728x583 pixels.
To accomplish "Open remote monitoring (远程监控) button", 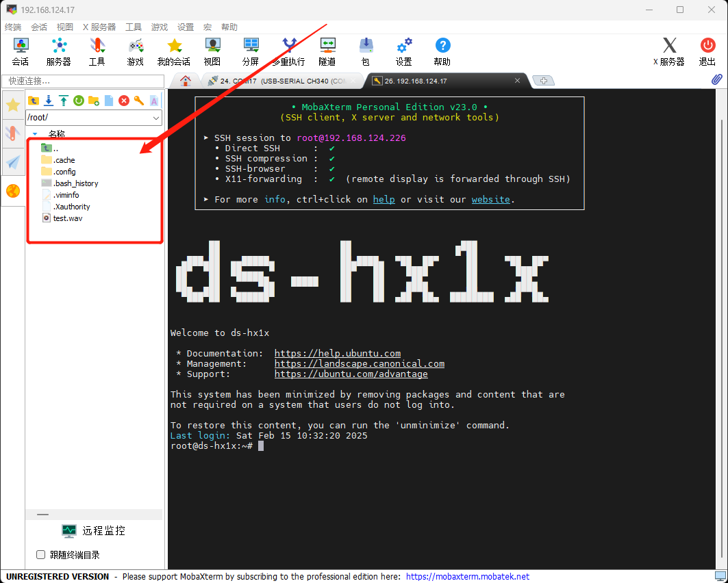I will [x=95, y=531].
